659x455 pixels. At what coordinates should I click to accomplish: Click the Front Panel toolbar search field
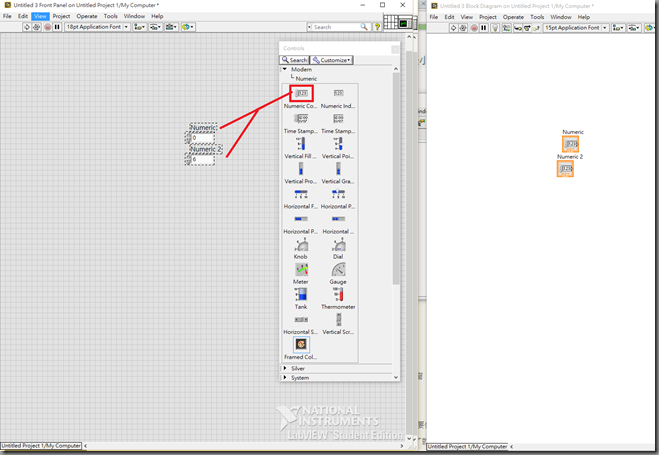pos(338,27)
